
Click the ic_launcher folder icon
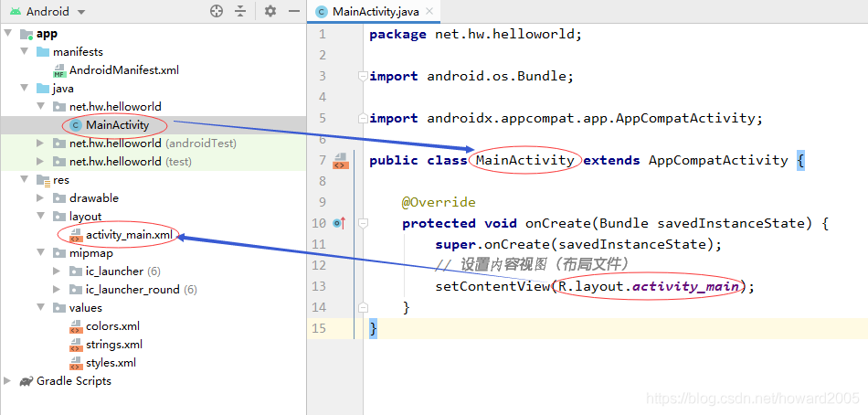tap(76, 272)
